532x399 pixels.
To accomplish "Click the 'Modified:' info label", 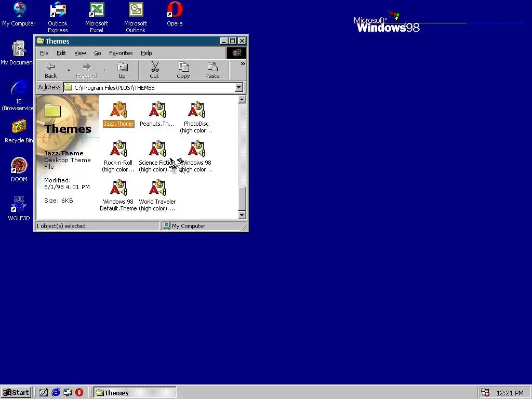I will point(57,180).
